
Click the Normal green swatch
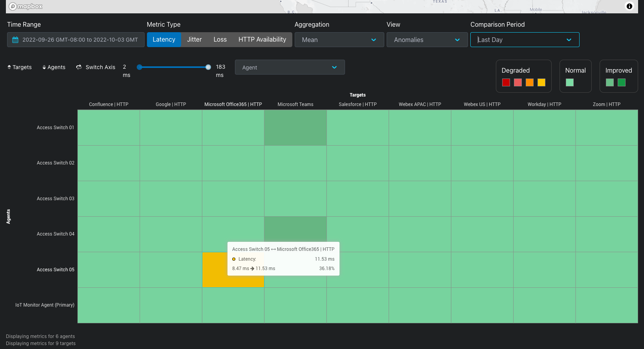(570, 82)
